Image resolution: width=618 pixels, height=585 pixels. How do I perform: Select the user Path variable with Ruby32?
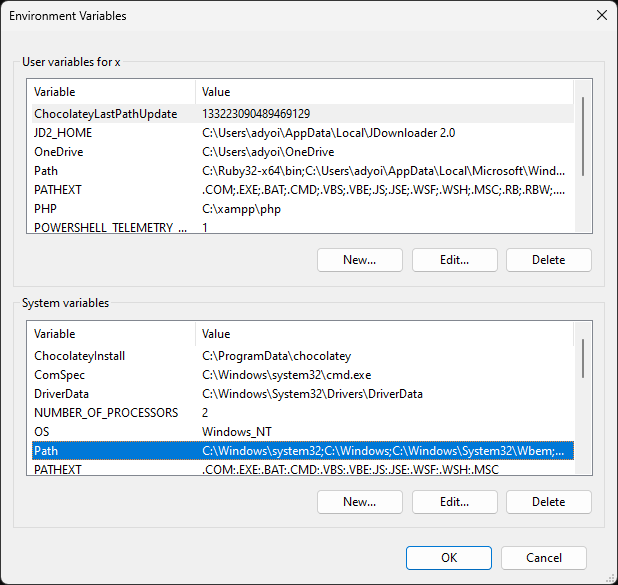[x=303, y=170]
